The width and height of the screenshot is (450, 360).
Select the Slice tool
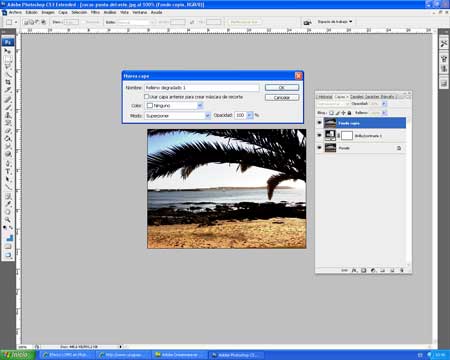coord(8,90)
